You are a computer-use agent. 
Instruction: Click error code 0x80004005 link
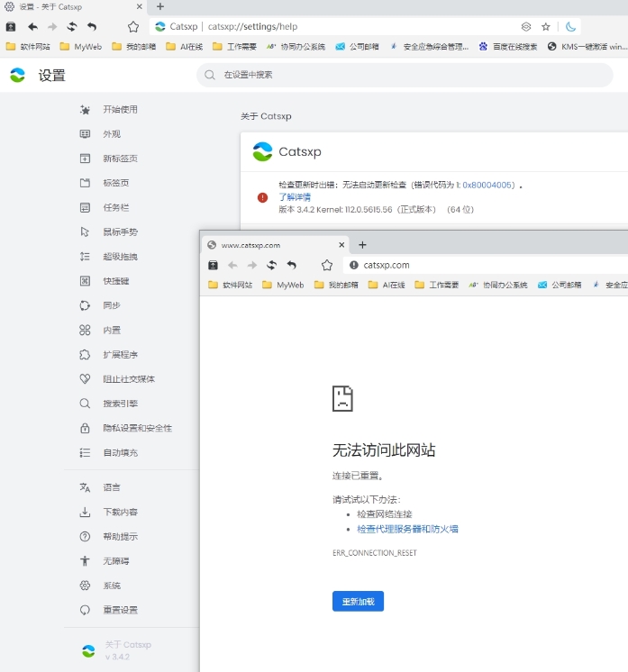[488, 186]
